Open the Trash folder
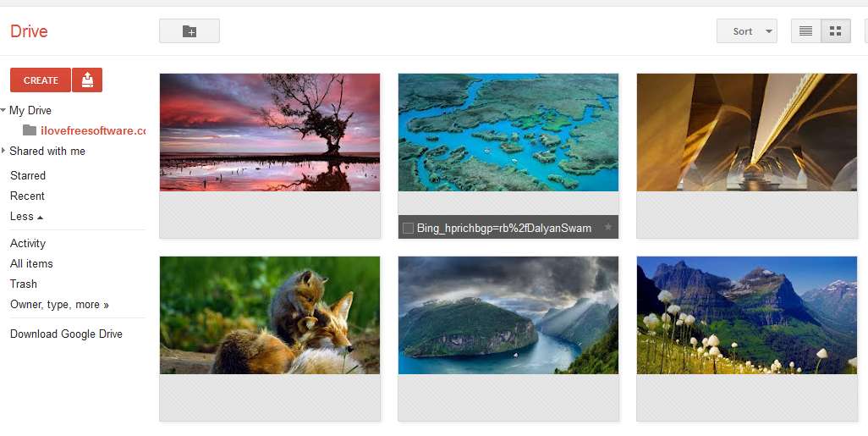The height and width of the screenshot is (436, 868). pos(23,284)
